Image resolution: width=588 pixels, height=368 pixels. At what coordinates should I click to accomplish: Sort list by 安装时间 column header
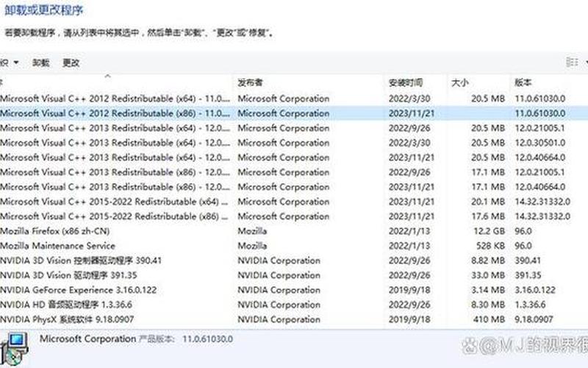(x=406, y=82)
